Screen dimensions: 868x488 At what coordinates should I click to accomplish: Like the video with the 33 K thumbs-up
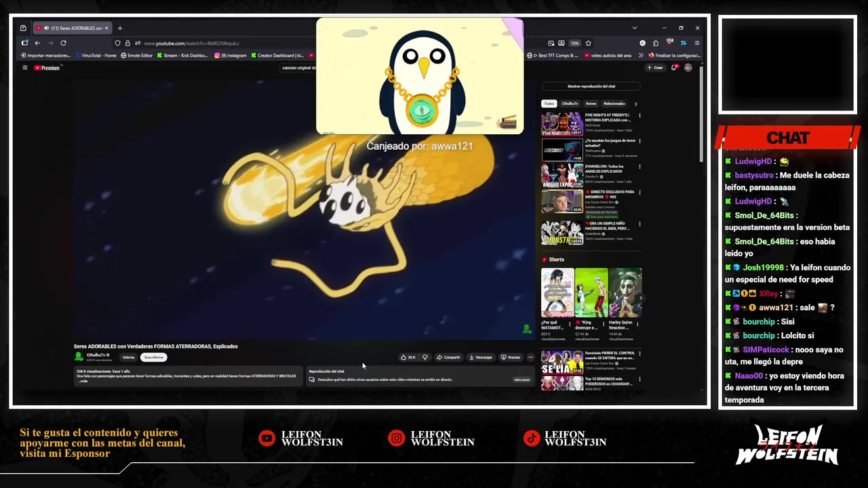click(408, 357)
